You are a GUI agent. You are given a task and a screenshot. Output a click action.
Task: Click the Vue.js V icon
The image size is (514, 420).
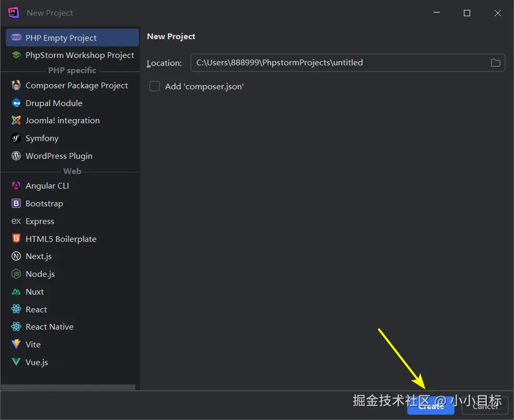[16, 362]
